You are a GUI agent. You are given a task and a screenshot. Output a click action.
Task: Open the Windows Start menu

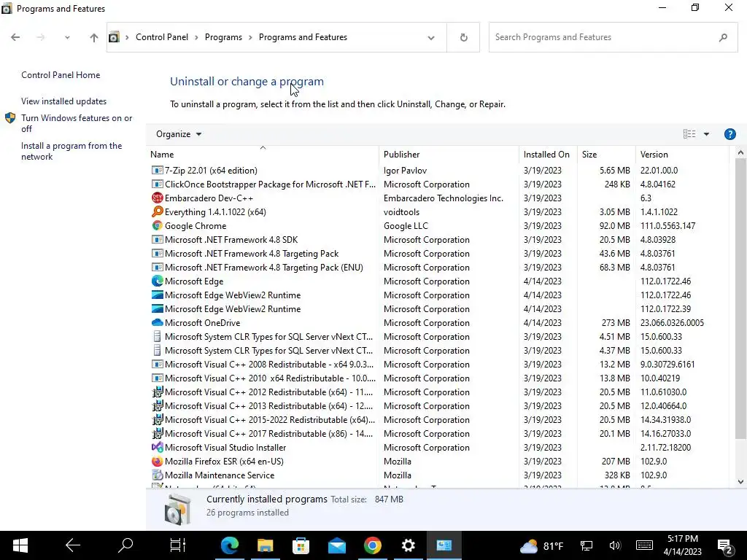[x=20, y=545]
